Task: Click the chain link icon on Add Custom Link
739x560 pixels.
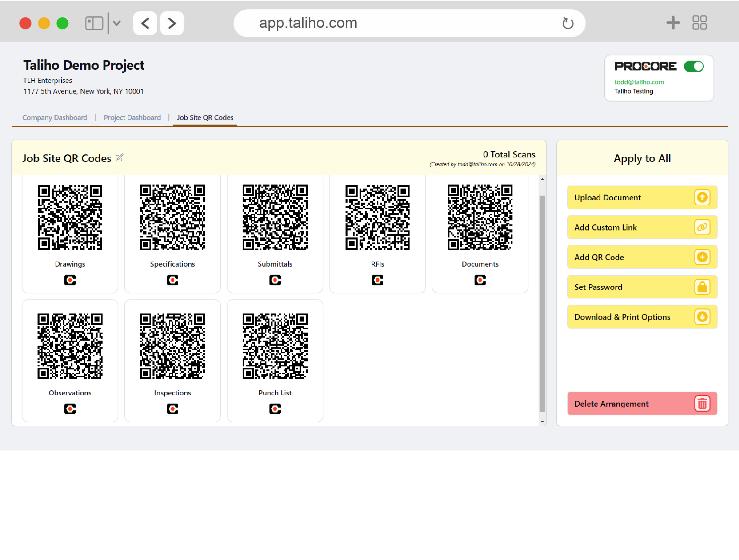Action: coord(702,227)
